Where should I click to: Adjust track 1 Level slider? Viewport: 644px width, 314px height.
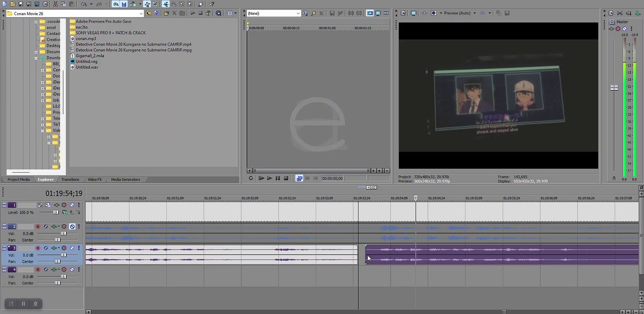(x=55, y=212)
